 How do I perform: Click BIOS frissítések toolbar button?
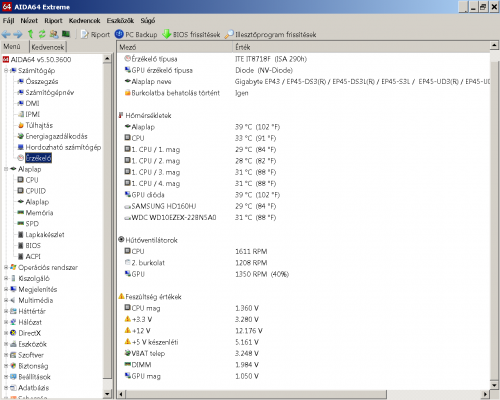(x=191, y=34)
